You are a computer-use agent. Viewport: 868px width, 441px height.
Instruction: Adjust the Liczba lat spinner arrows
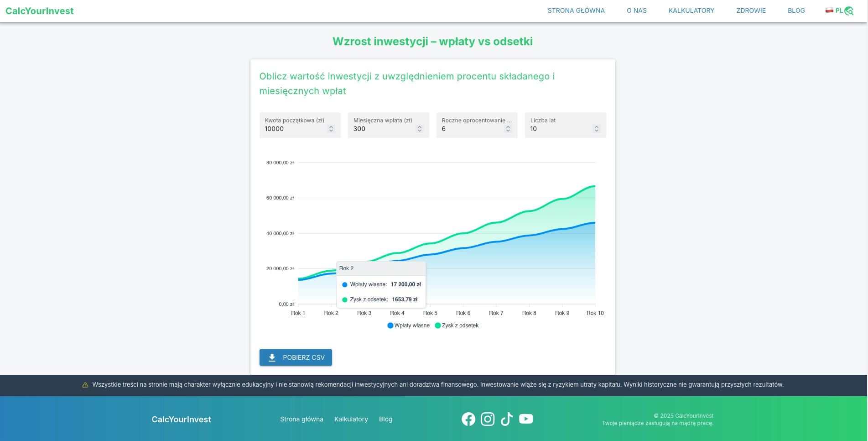pyautogui.click(x=597, y=129)
